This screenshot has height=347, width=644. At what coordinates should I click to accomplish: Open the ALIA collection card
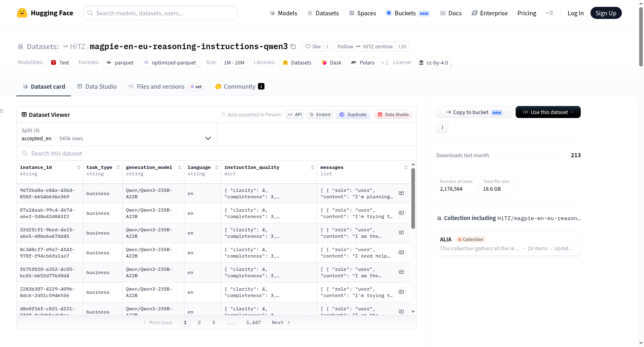tap(508, 243)
